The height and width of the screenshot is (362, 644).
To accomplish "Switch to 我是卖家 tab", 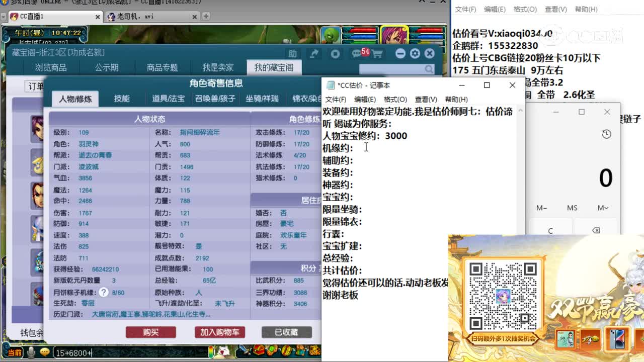I will point(218,67).
